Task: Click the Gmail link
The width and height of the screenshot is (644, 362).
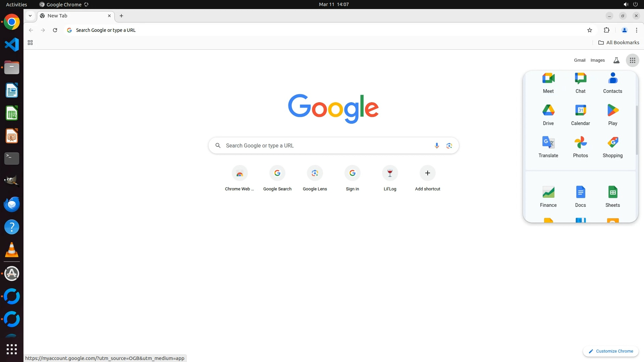Action: (579, 60)
